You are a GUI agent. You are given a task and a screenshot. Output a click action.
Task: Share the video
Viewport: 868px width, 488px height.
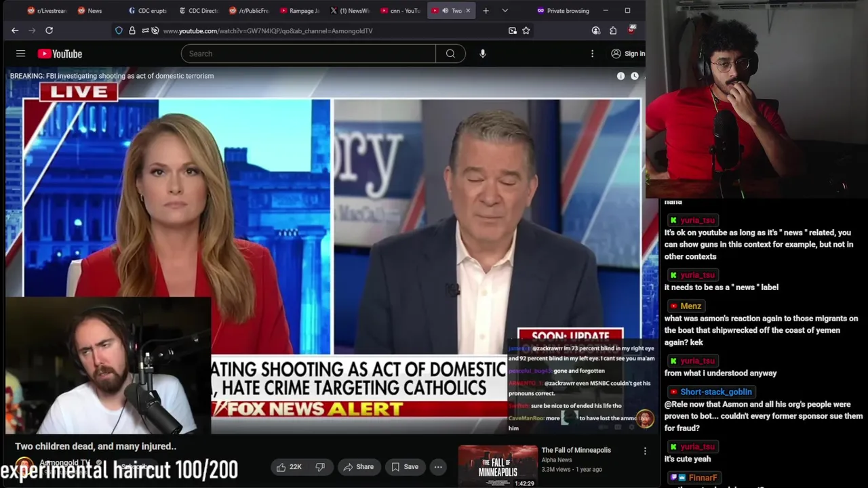(x=358, y=467)
